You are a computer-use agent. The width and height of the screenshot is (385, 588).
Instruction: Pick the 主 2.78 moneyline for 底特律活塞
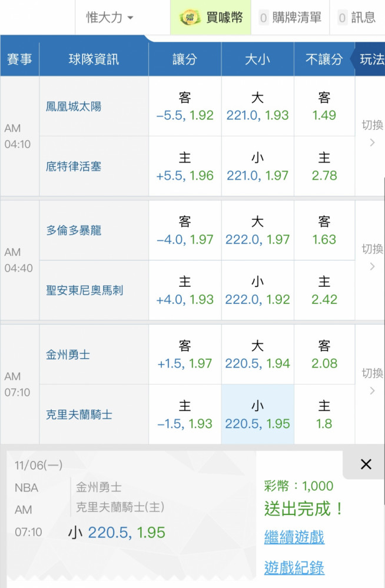[x=324, y=166]
